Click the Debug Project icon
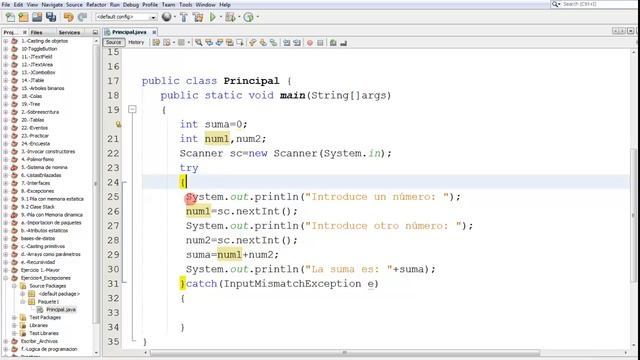 tap(230, 17)
